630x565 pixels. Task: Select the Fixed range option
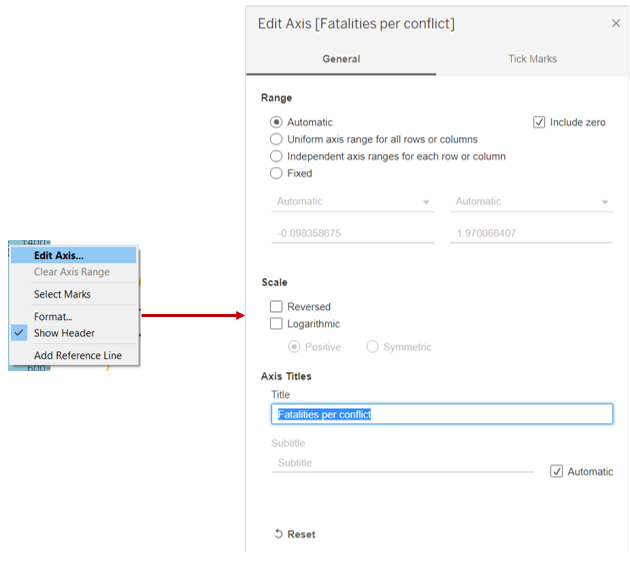coord(277,173)
